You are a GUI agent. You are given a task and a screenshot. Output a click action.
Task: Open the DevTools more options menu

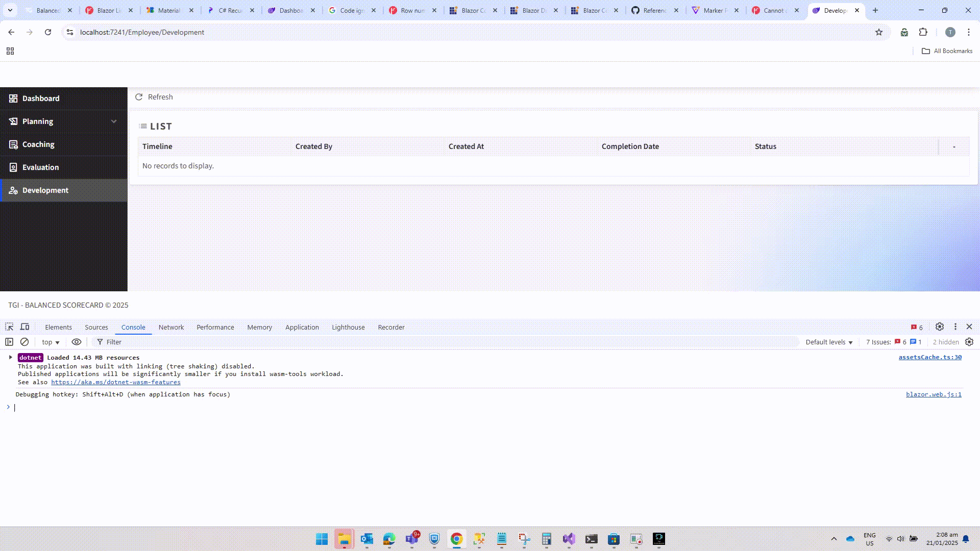coord(955,327)
